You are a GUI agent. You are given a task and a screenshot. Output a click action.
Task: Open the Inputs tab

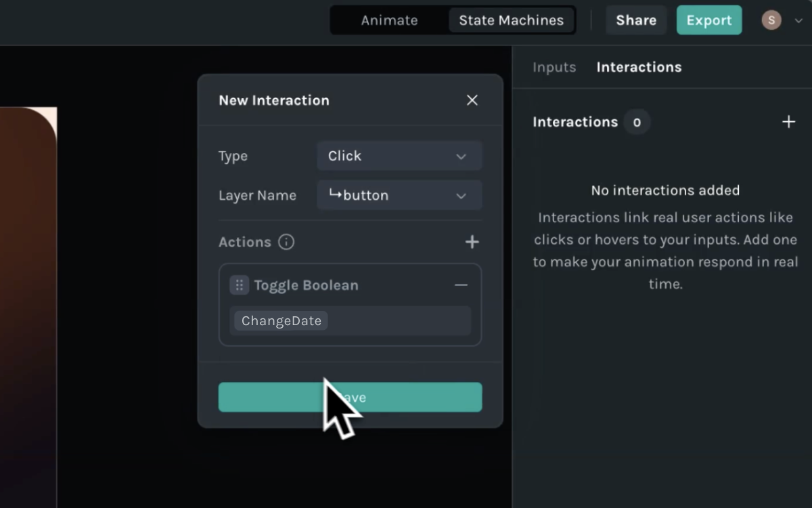pos(554,67)
